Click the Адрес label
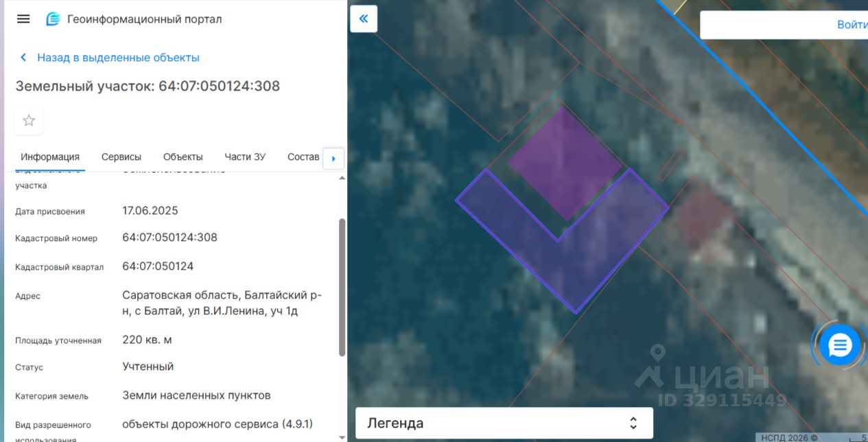 [27, 296]
